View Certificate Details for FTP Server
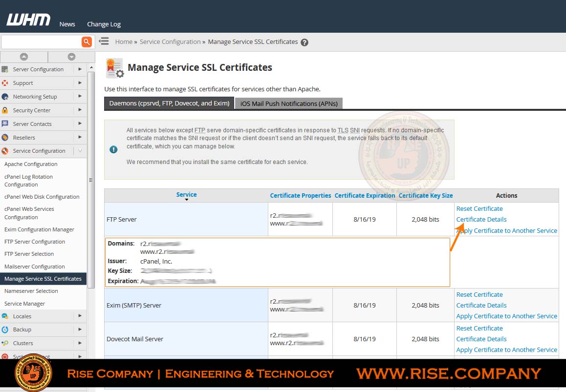This screenshot has width=566, height=392. pos(481,220)
